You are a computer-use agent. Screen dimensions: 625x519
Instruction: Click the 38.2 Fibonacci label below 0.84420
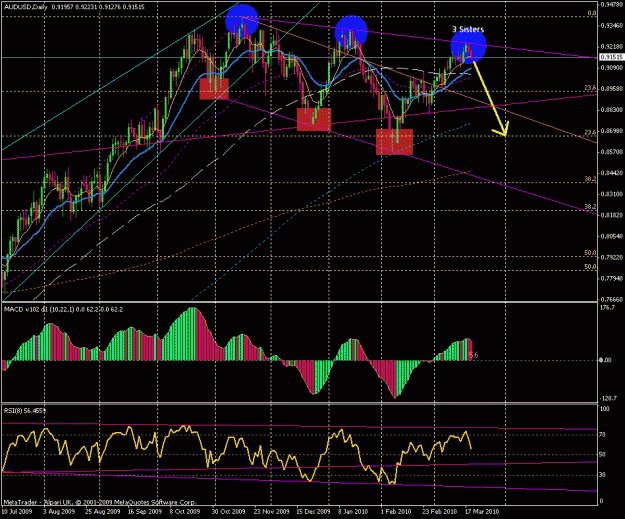coord(590,179)
